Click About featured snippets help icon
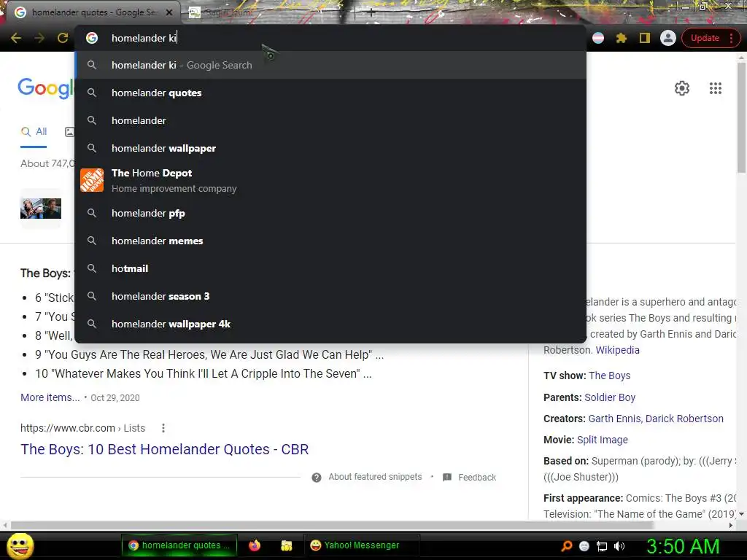The height and width of the screenshot is (560, 747). coord(317,477)
